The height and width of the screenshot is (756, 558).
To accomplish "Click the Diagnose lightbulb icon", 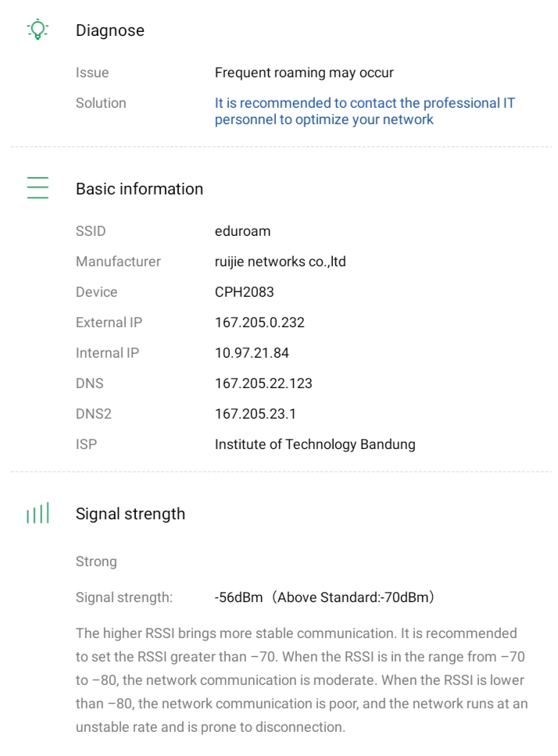I will point(38,30).
